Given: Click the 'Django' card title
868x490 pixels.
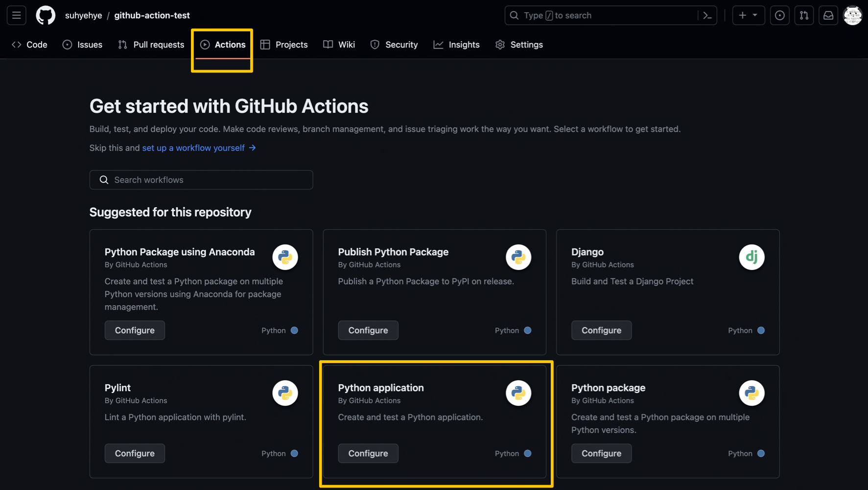Looking at the screenshot, I should pos(587,252).
